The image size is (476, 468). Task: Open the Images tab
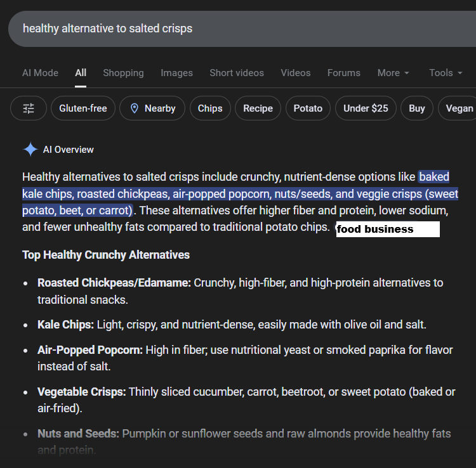[176, 73]
